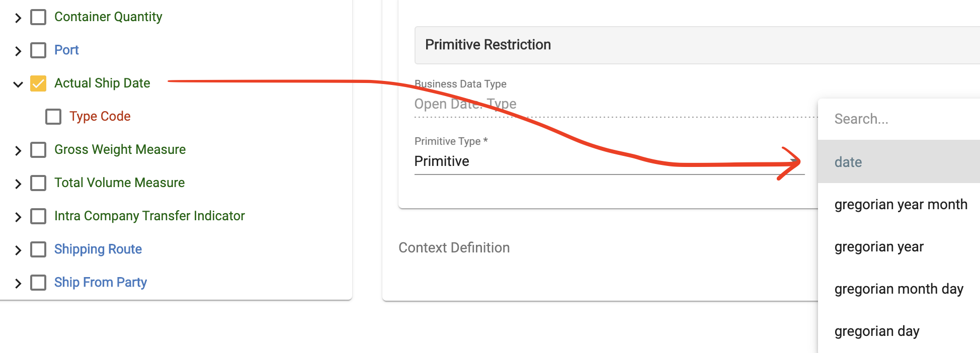This screenshot has height=353, width=980.
Task: Check the Type Code checkbox
Action: 53,116
